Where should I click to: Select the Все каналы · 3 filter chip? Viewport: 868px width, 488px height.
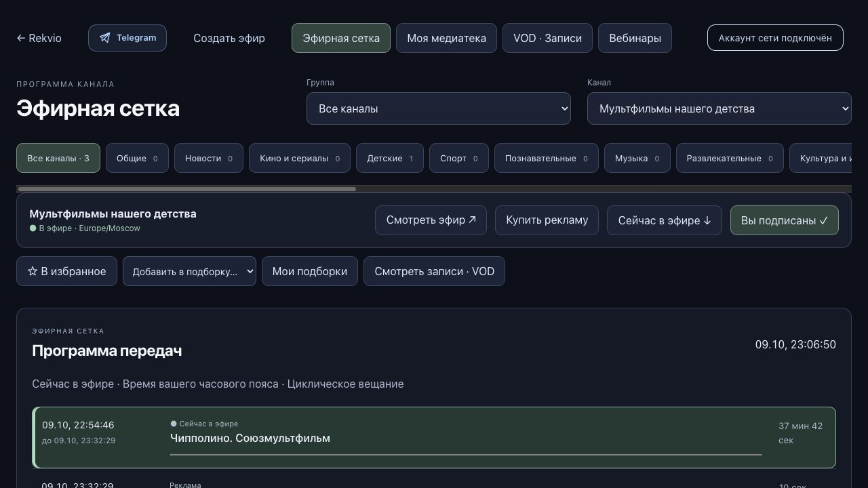(x=58, y=158)
